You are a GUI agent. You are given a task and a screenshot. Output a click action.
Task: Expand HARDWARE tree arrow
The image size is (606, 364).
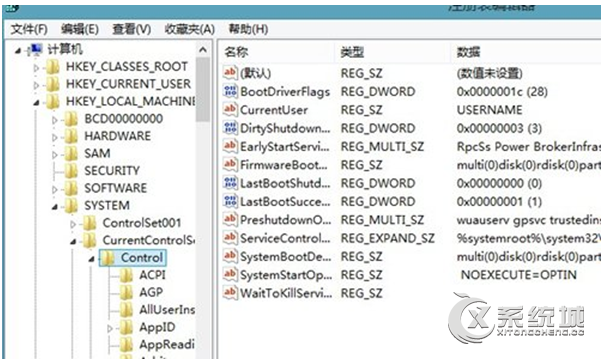pyautogui.click(x=54, y=138)
